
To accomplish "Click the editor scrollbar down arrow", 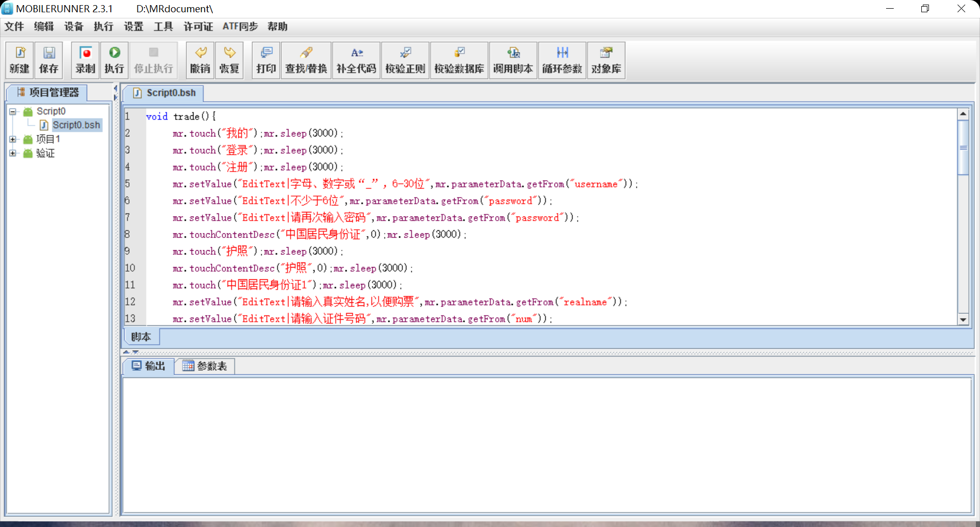I will pyautogui.click(x=963, y=320).
